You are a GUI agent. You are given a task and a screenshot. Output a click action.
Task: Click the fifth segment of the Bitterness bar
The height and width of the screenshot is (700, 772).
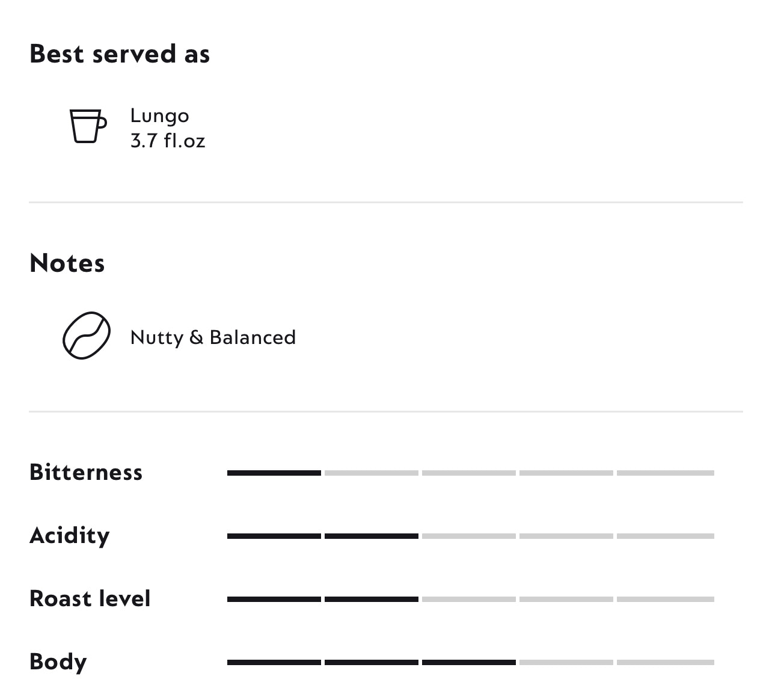click(x=665, y=473)
